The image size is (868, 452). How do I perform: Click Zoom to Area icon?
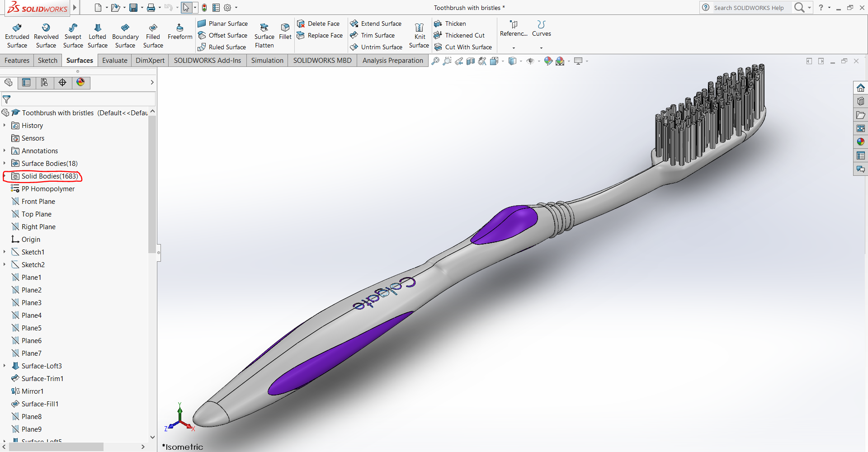coord(447,61)
